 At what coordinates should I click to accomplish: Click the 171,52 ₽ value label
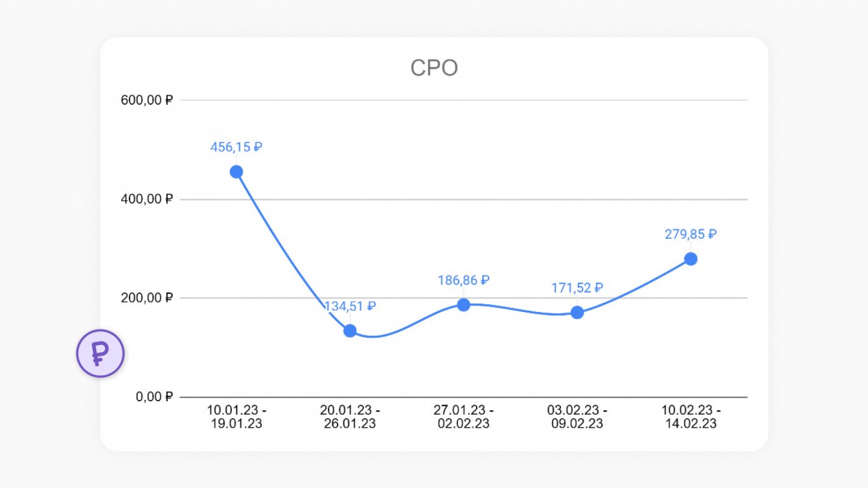pos(577,288)
